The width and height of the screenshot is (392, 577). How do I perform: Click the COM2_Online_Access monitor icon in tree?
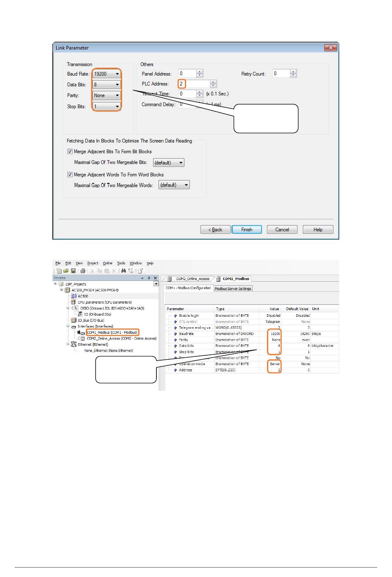[83, 339]
